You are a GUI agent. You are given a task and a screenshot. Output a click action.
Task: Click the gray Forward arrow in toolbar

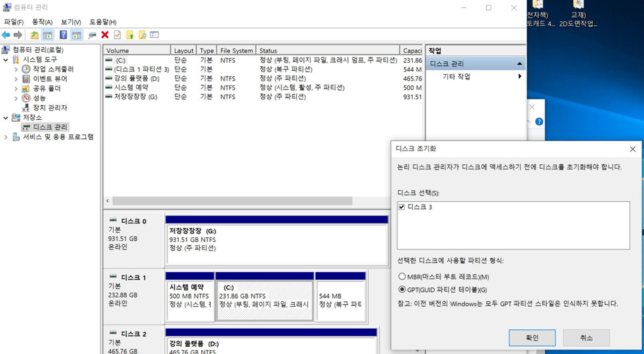17,35
